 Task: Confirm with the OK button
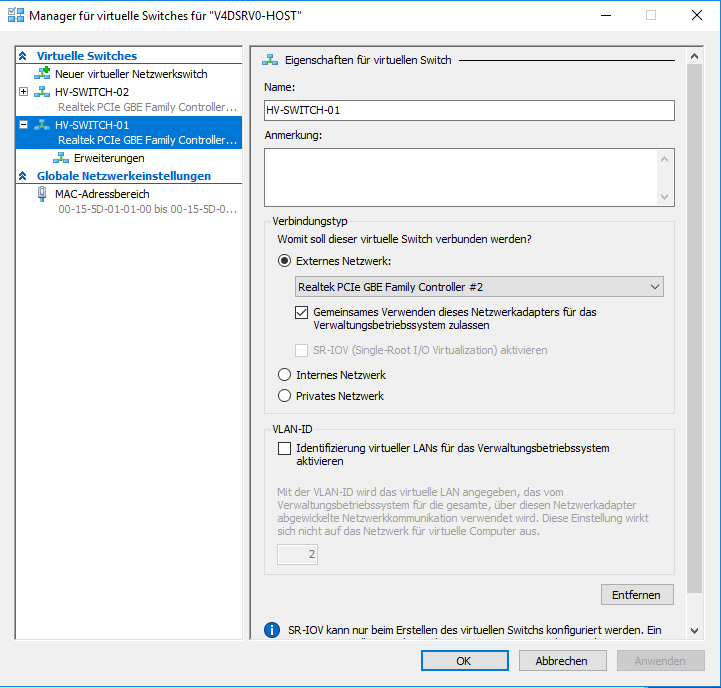[464, 661]
